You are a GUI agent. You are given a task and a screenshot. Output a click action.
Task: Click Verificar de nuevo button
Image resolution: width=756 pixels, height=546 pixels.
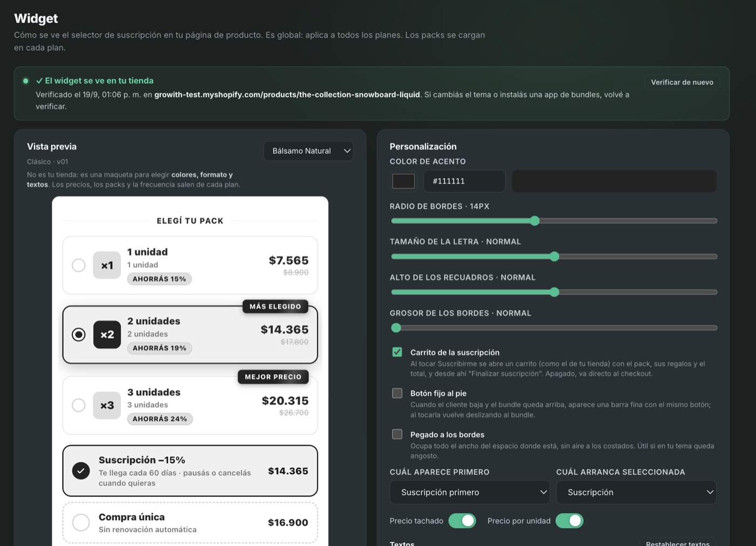point(682,82)
